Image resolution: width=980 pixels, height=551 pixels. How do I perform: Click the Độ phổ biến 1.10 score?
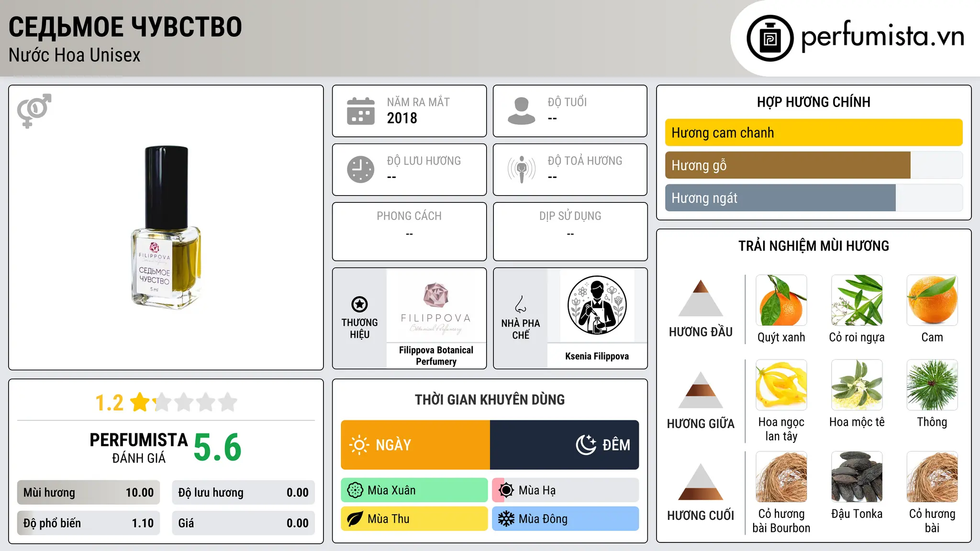point(89,523)
